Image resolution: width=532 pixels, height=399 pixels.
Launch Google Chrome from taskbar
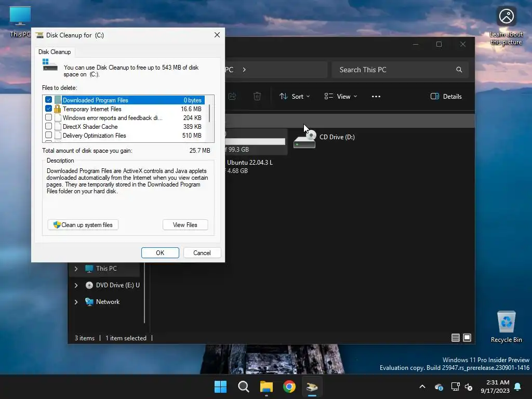pos(289,387)
